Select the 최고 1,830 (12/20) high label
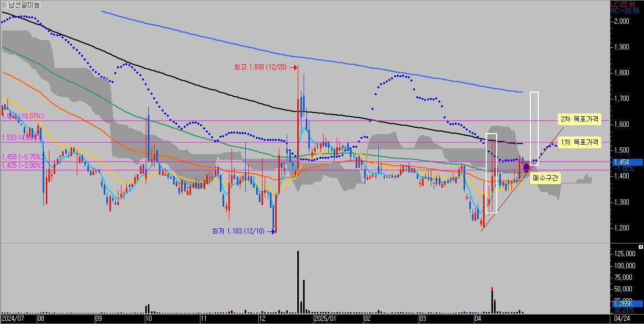This screenshot has height=324, width=644. pos(260,67)
